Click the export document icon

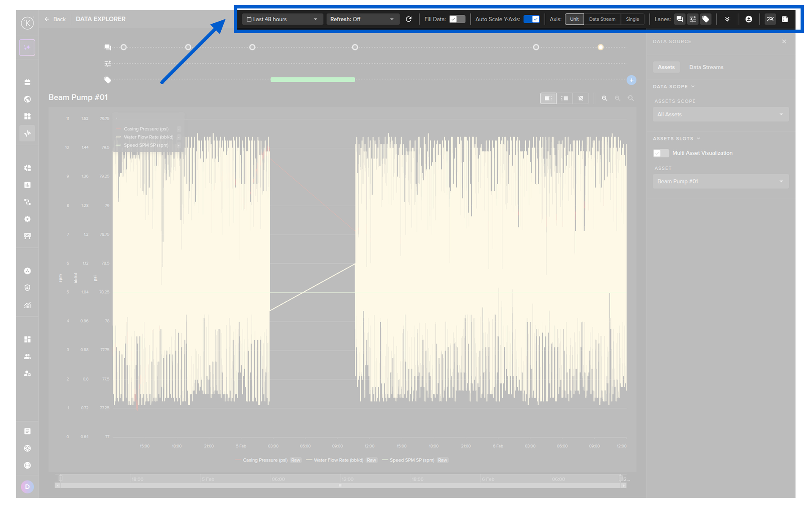click(785, 19)
